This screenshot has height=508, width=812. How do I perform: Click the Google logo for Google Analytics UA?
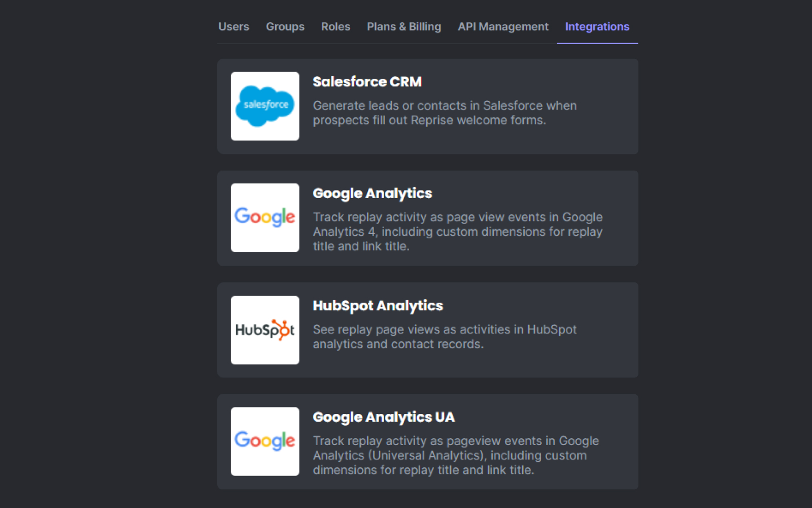click(265, 441)
